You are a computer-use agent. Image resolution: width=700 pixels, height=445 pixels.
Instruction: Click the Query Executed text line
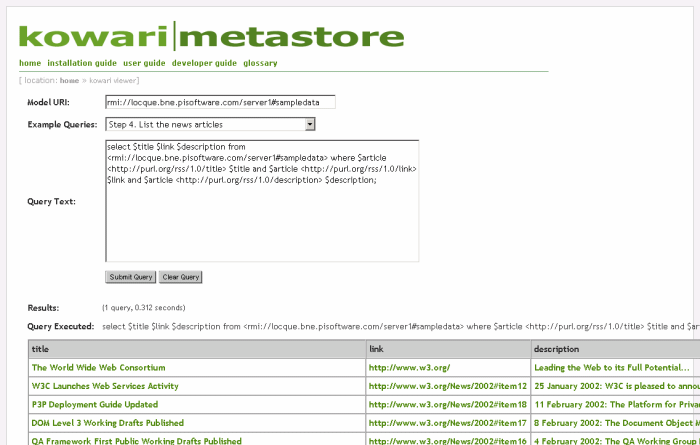(401, 326)
